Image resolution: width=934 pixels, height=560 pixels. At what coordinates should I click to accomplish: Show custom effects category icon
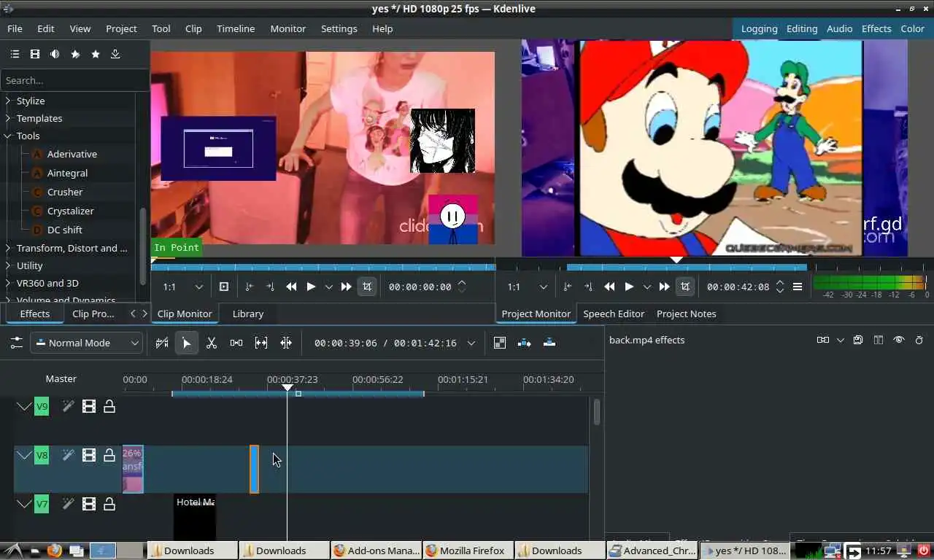point(75,54)
